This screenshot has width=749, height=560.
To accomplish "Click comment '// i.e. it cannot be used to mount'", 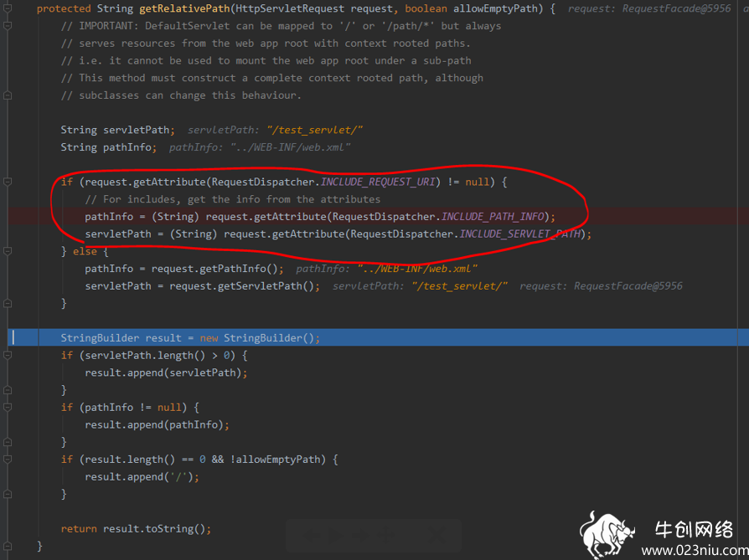I will point(266,60).
